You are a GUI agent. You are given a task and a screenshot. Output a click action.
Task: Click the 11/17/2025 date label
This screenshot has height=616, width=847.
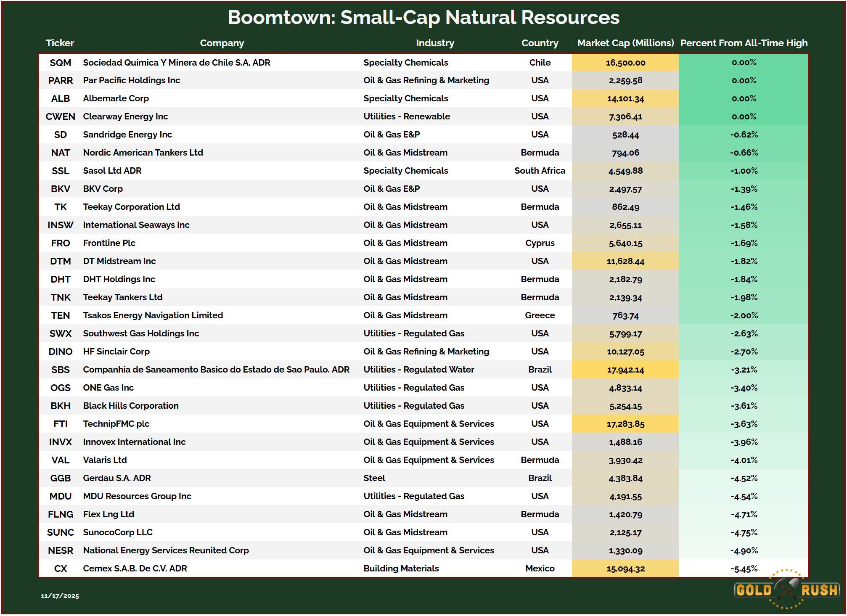pyautogui.click(x=60, y=596)
